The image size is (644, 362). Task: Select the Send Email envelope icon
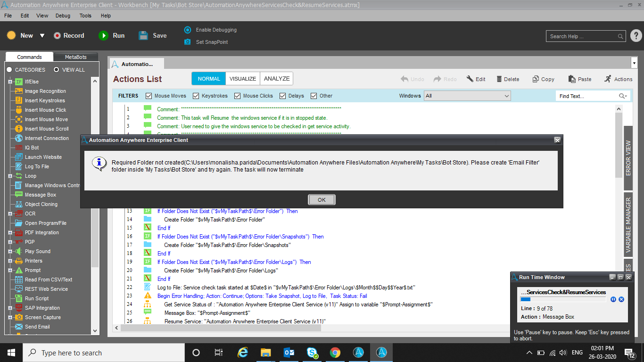click(x=19, y=327)
